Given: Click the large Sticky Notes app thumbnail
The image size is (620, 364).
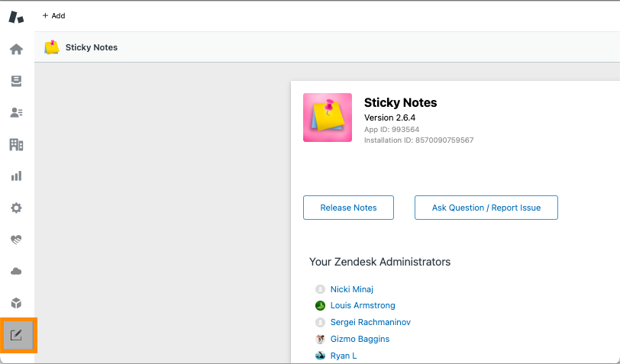Looking at the screenshot, I should pos(328,118).
